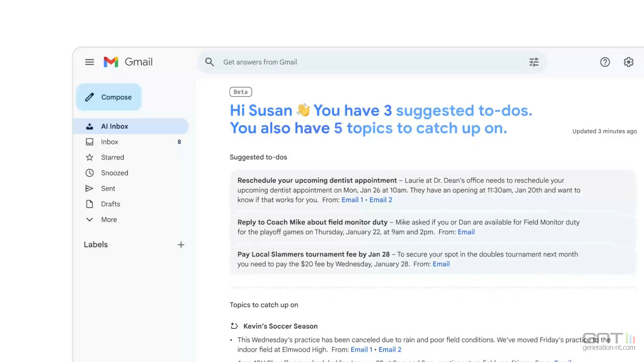View the Sent folder

[108, 189]
